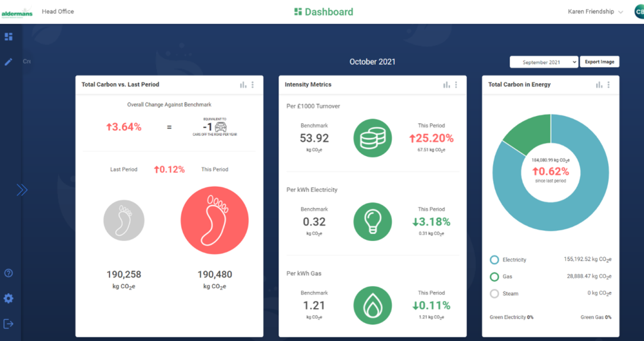Click the Green Electricity 0% label
644x341 pixels.
coord(511,317)
